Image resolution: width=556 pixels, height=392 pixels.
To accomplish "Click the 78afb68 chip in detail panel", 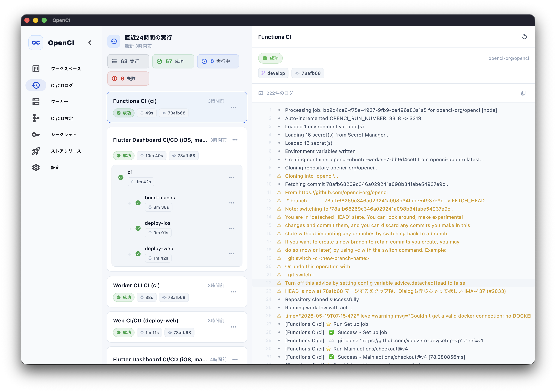I will (308, 73).
